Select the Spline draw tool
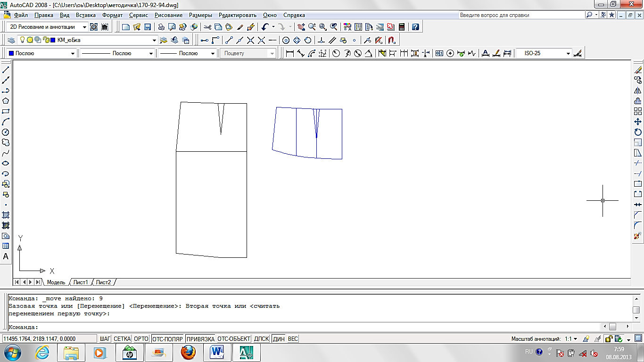This screenshot has width=644, height=362. pyautogui.click(x=6, y=153)
